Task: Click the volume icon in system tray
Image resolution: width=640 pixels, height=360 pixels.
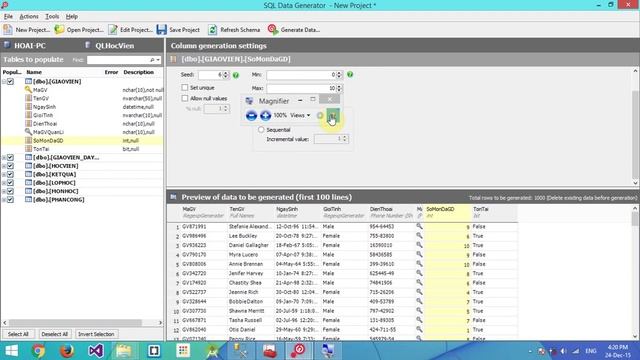Action: 563,351
